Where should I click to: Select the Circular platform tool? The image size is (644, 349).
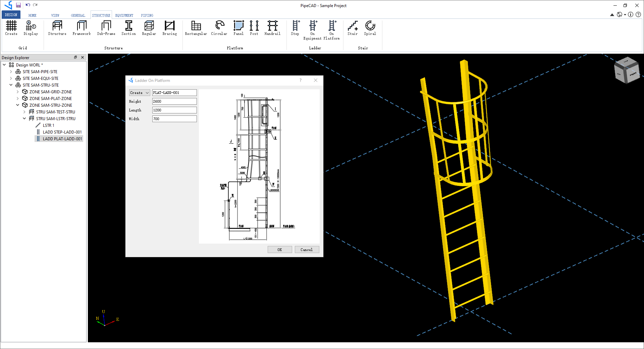coord(219,29)
